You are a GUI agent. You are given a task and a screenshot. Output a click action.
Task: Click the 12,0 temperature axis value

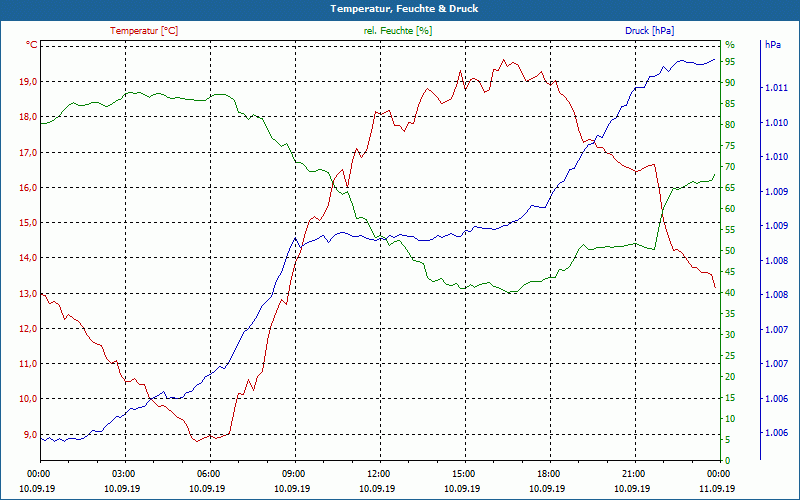(x=28, y=329)
